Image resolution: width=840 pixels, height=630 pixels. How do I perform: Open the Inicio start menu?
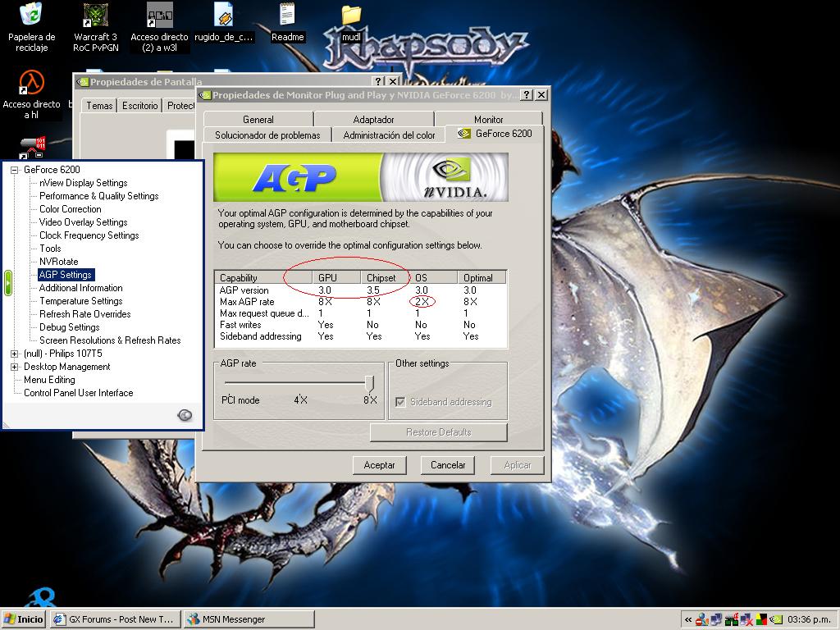[23, 619]
